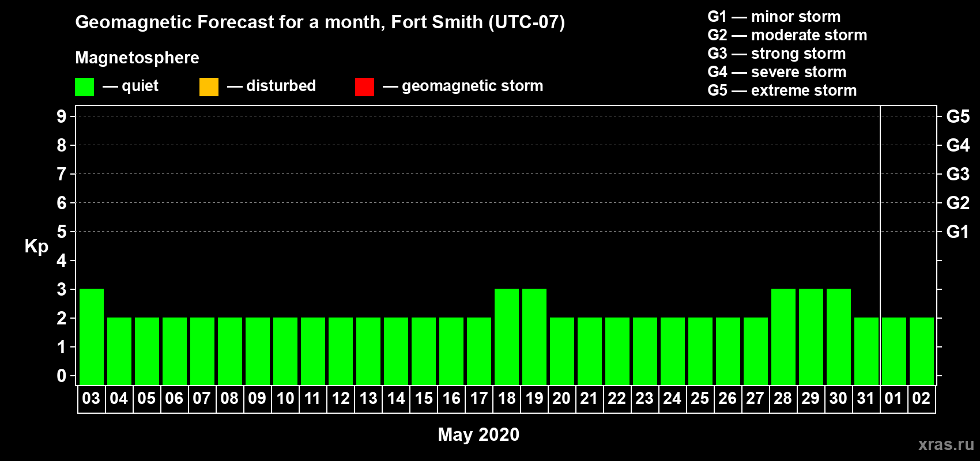This screenshot has width=980, height=461.
Task: Click the orange disturbed legend swatch
Action: coord(209,87)
